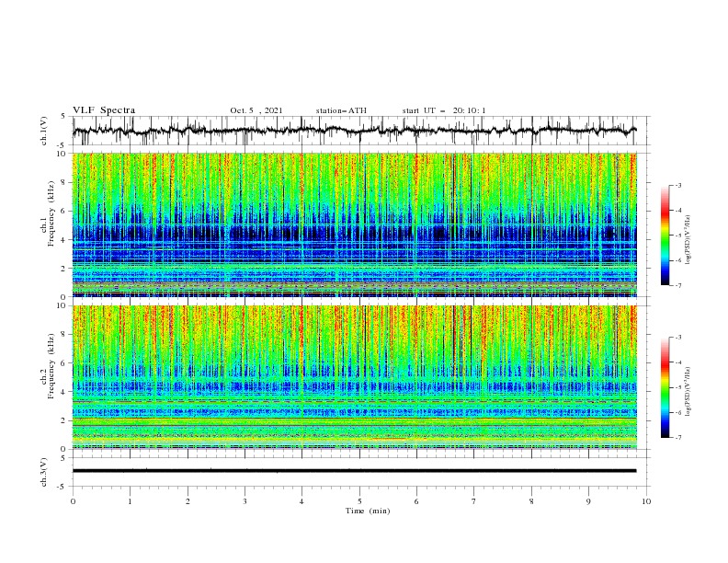Click the ch.2 spectrogram color bar
728x563 pixels.
tap(665, 387)
